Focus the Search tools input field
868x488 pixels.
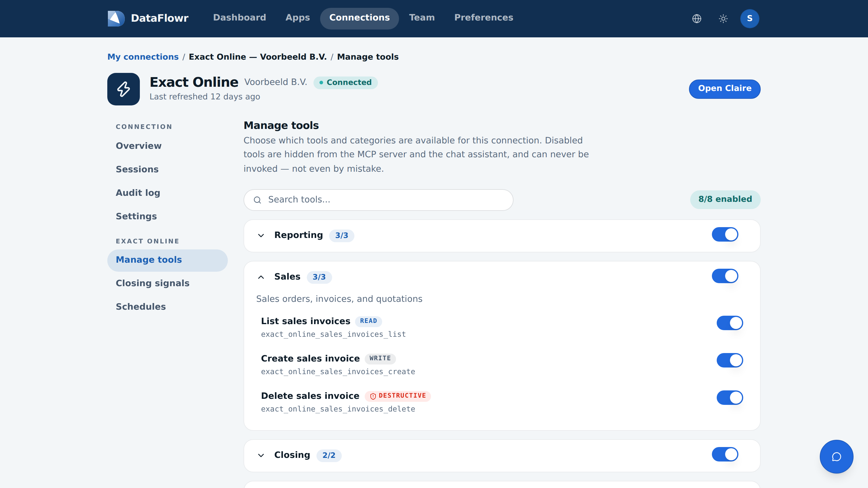click(378, 200)
